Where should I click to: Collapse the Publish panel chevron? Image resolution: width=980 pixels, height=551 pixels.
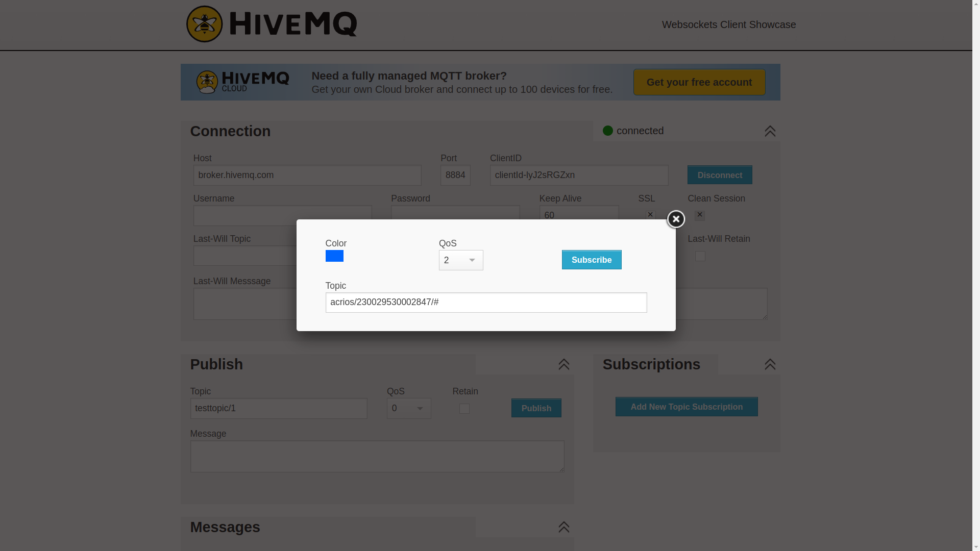pyautogui.click(x=563, y=364)
